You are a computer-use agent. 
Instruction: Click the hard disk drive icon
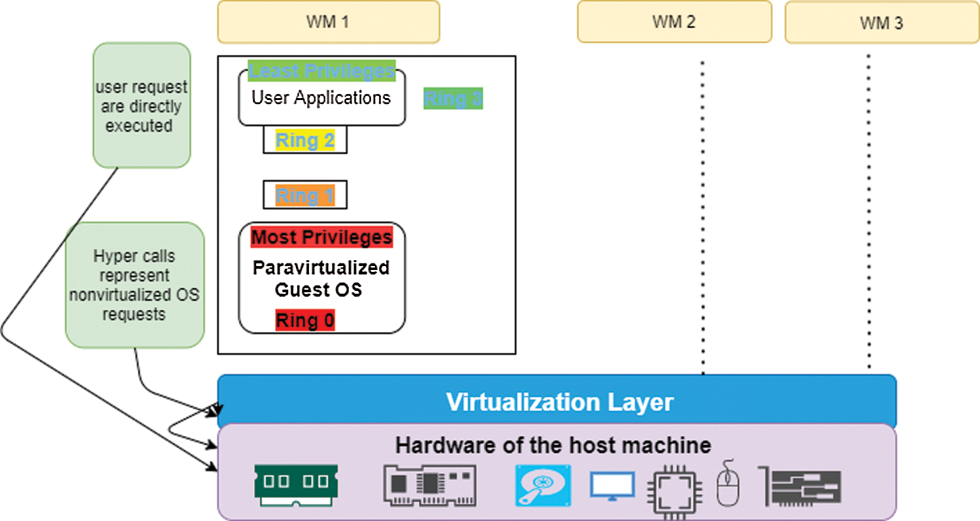tap(543, 485)
